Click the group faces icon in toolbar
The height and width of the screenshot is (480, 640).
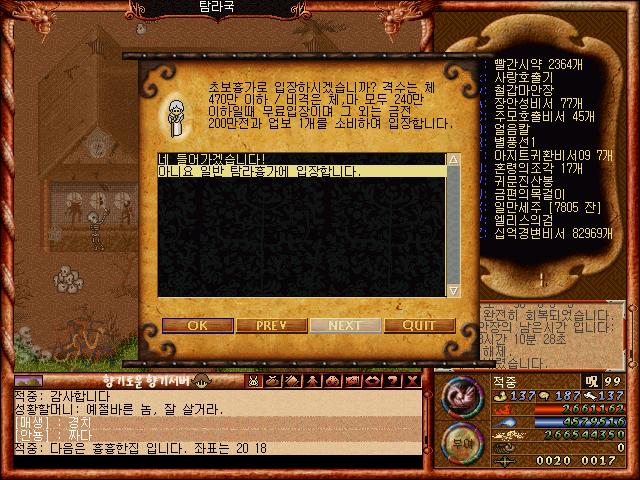(x=333, y=381)
